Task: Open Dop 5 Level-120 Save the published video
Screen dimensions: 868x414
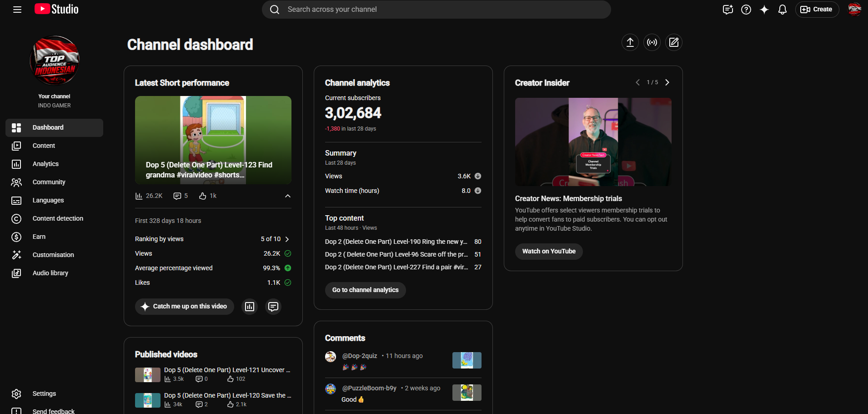Action: [227, 395]
